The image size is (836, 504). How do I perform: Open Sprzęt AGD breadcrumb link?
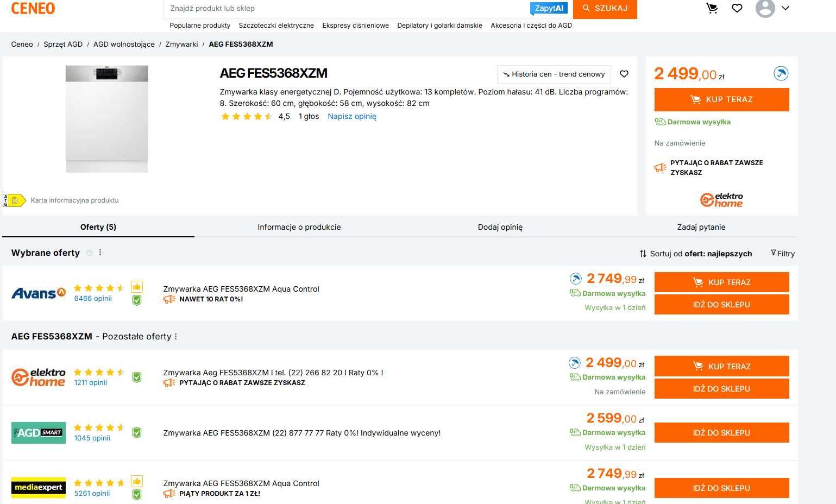63,45
